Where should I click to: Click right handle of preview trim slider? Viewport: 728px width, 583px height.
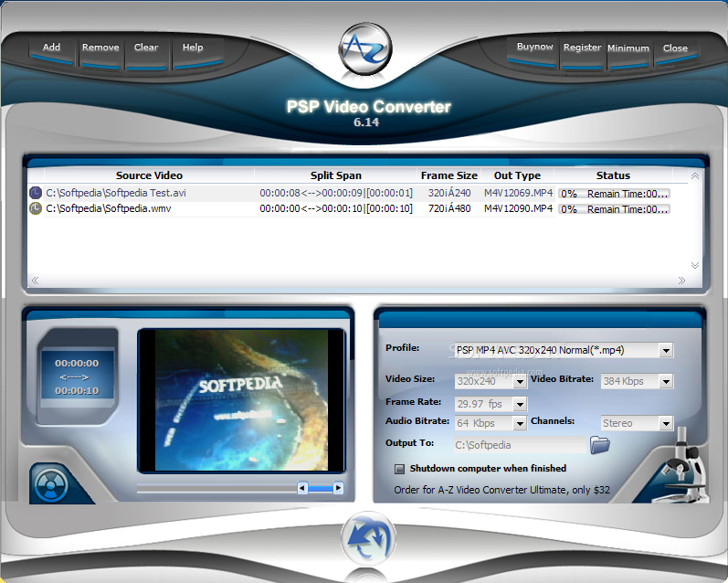click(x=339, y=488)
